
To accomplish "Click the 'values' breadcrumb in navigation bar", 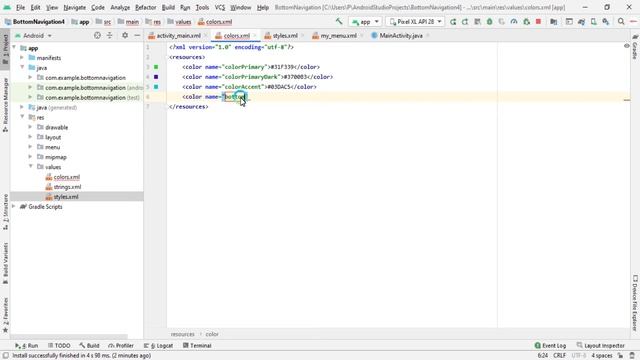I will point(183,22).
